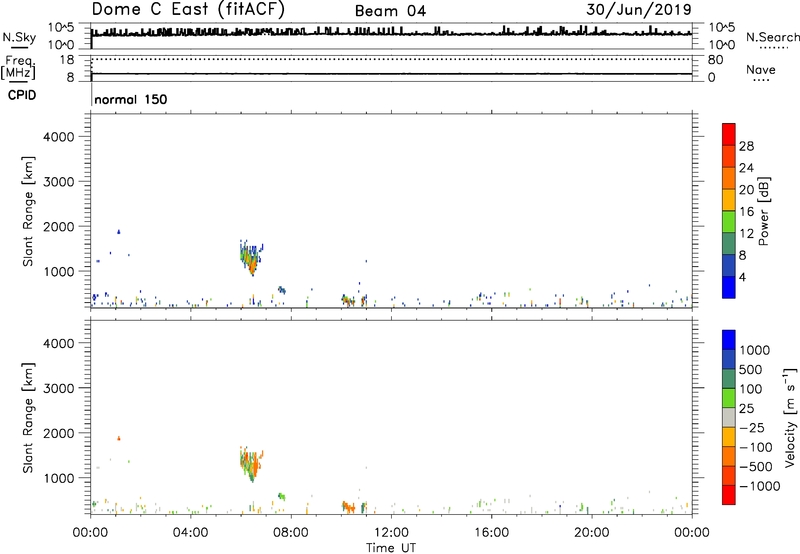The width and height of the screenshot is (800, 554).
Task: Click the '08:00' time axis tick label
Action: click(x=290, y=533)
